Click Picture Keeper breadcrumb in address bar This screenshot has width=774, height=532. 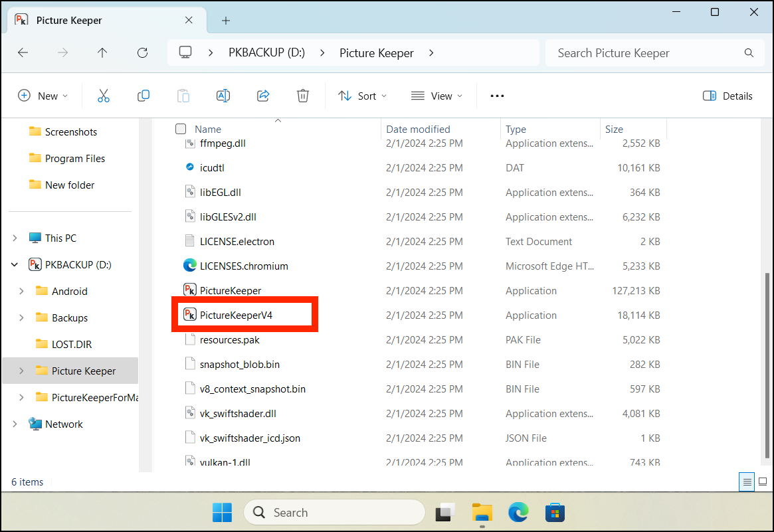point(377,53)
